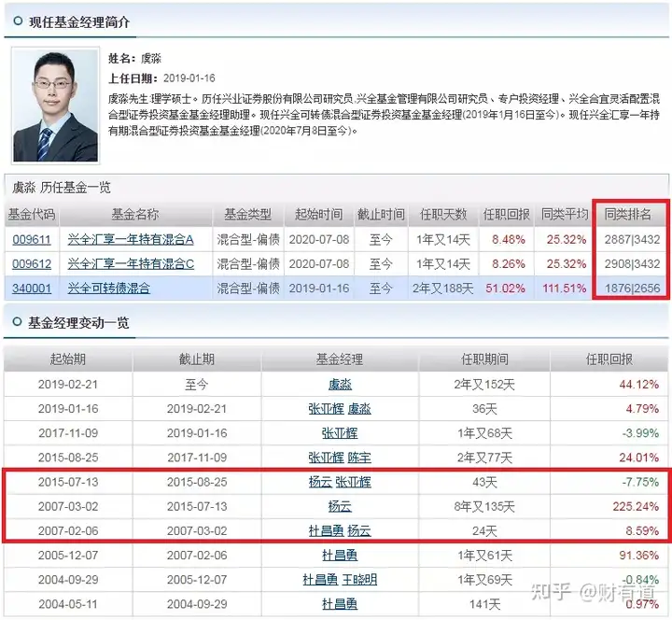Click 张亚辉 link in the 2017-11-09 row
672x620 pixels.
(340, 433)
